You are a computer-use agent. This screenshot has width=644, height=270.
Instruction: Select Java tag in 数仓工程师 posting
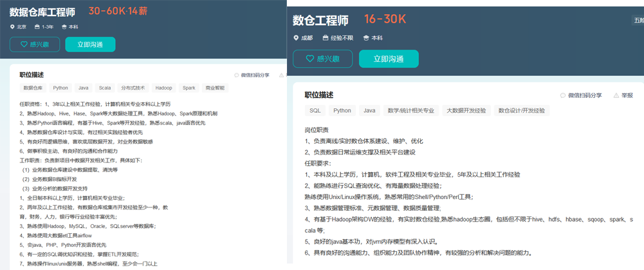click(x=369, y=110)
